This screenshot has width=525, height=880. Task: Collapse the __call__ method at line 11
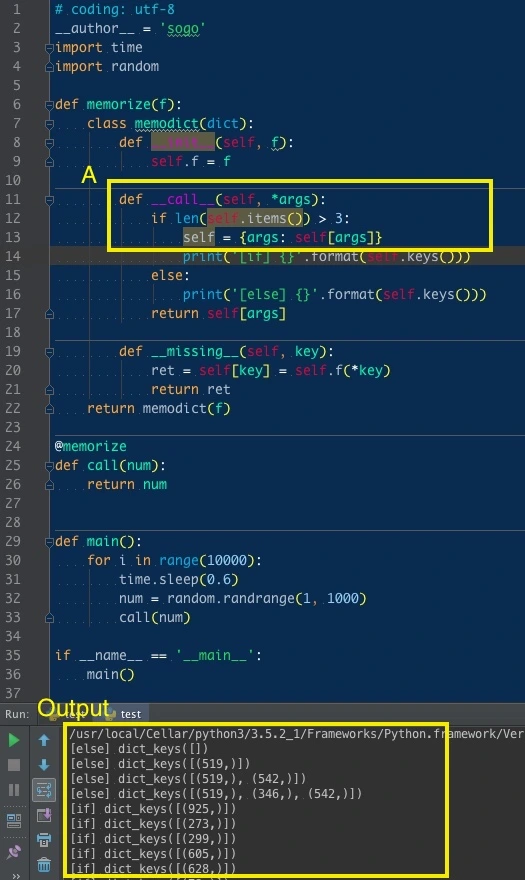(49, 200)
